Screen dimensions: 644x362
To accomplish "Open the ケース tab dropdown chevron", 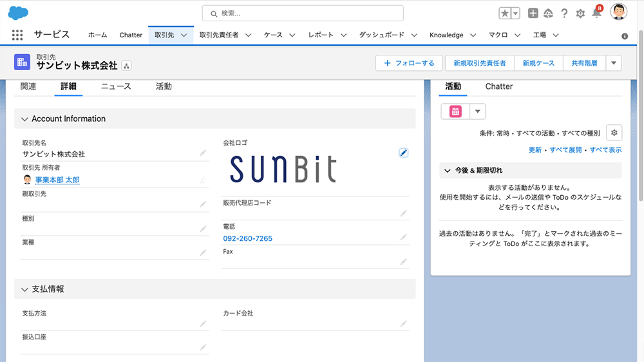I will (292, 35).
